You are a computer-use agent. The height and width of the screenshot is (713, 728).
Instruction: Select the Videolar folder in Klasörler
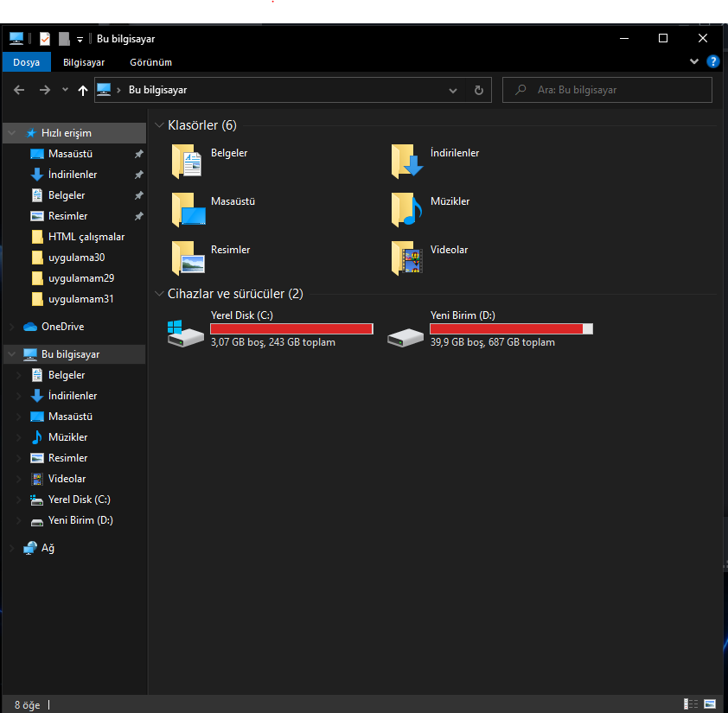coord(430,258)
